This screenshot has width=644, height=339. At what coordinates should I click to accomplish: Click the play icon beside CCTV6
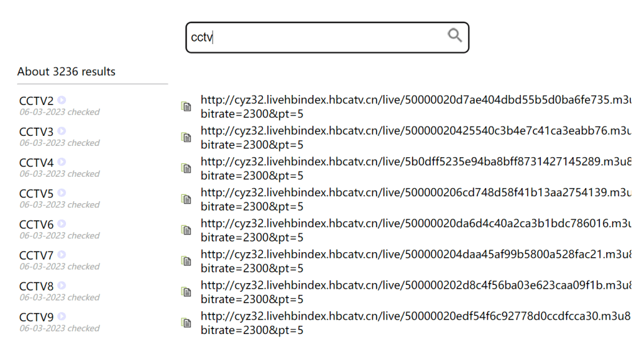(62, 223)
